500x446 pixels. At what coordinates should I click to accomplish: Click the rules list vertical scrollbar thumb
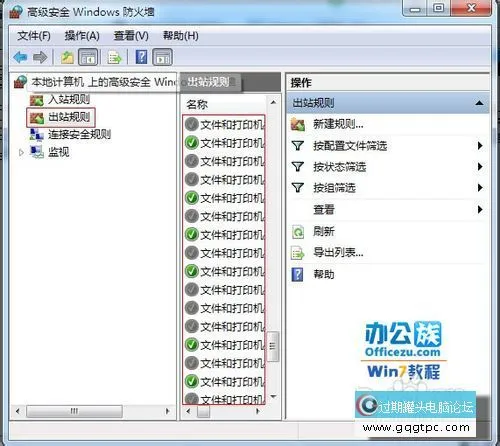coord(273,346)
